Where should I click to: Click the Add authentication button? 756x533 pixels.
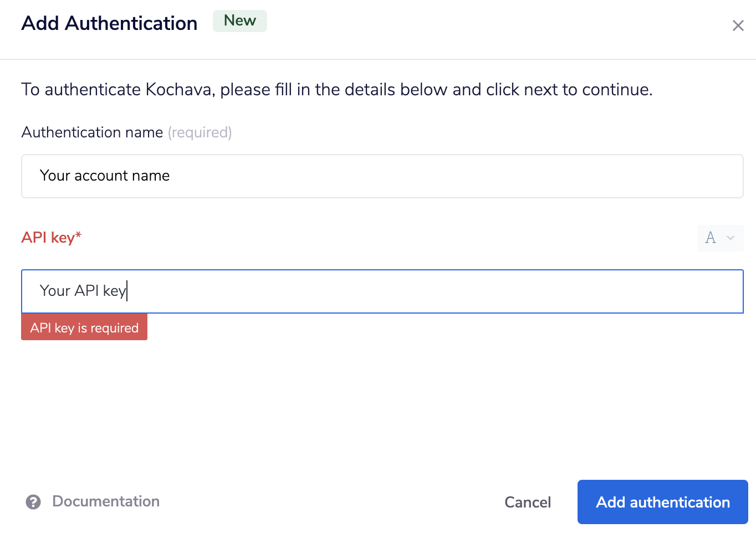tap(662, 502)
